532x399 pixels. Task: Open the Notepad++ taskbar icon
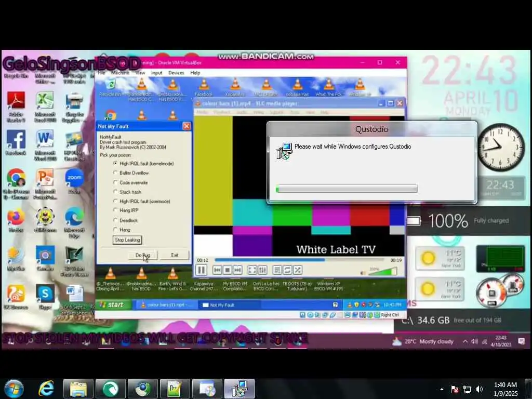point(175,389)
